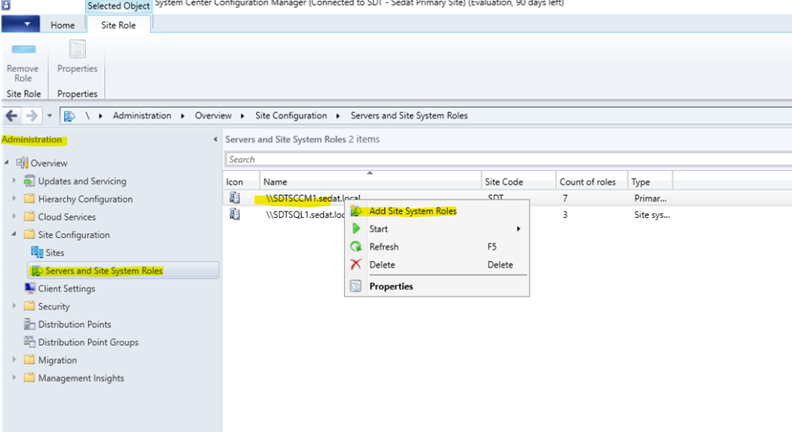Choose Delete in the context menu

[436, 265]
